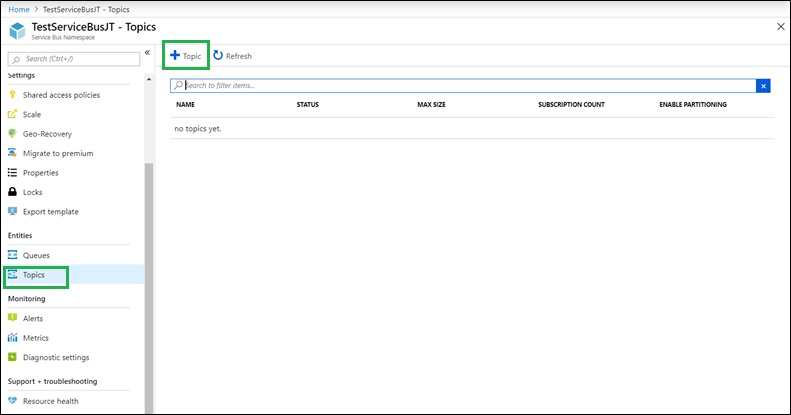Select Migrate to premium
The width and height of the screenshot is (791, 415).
coord(58,153)
